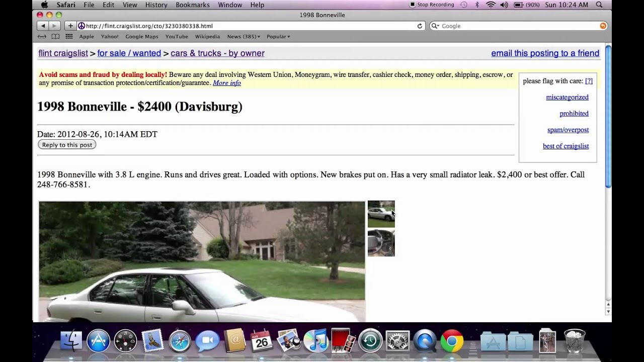The image size is (644, 362).
Task: Open the YouTube bookmark
Action: click(x=177, y=37)
